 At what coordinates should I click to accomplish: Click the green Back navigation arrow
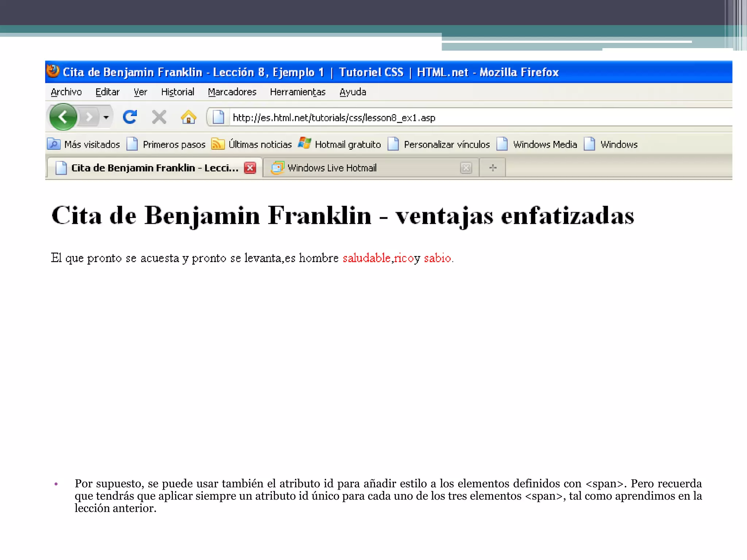click(x=63, y=117)
